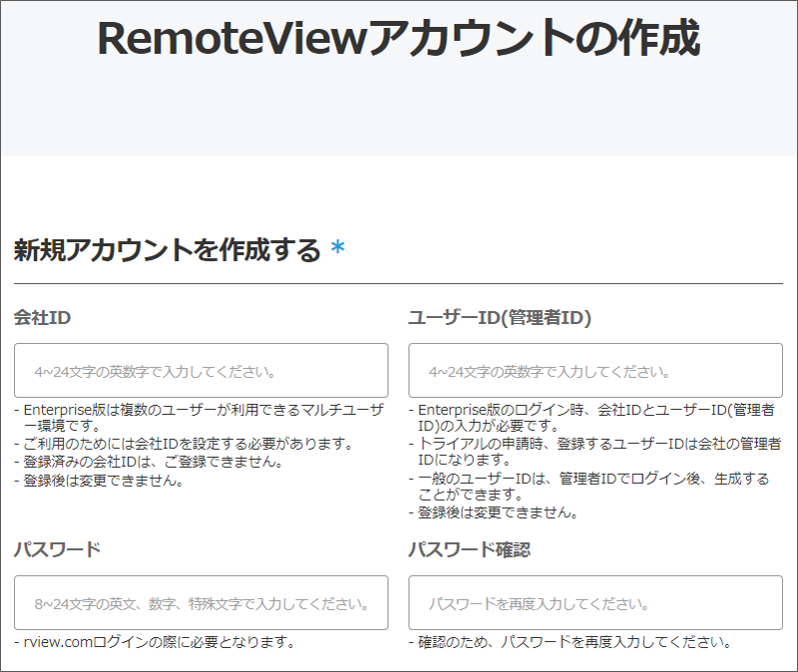
Task: Click the 新規アカウントを作成する heading
Action: 167,250
